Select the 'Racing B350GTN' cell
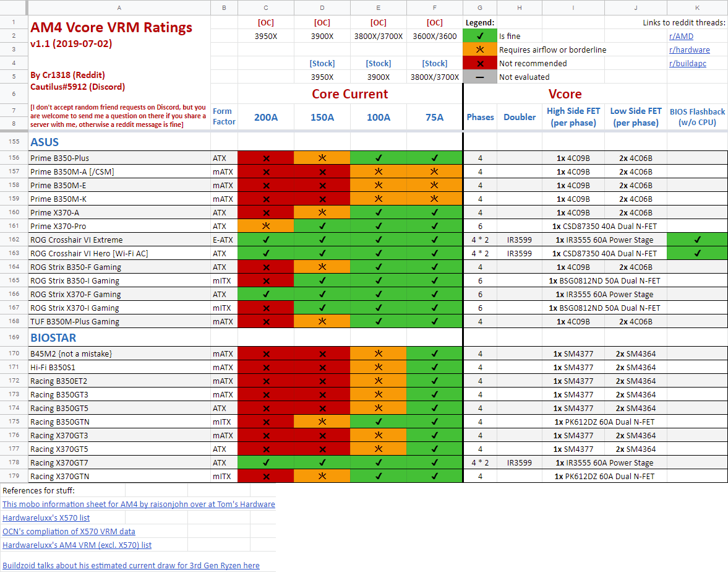The height and width of the screenshot is (572, 728). [119, 422]
